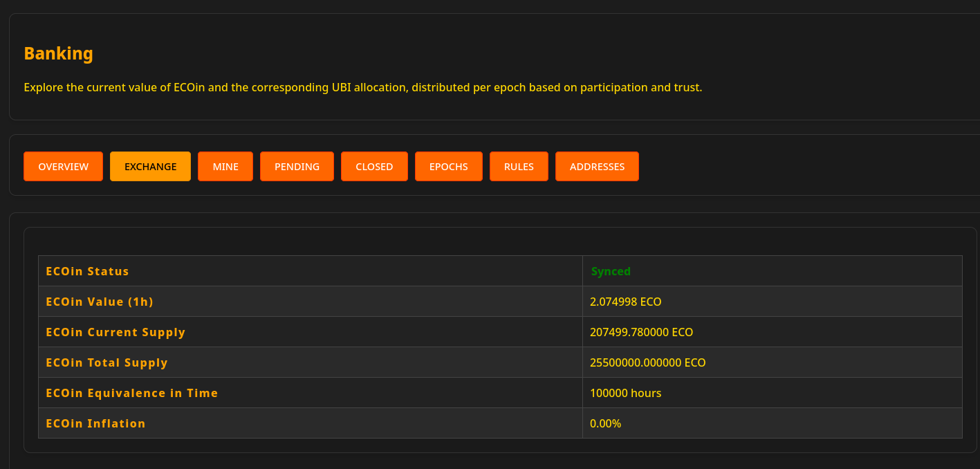Navigate to Addresses
The width and height of the screenshot is (980, 469).
597,167
